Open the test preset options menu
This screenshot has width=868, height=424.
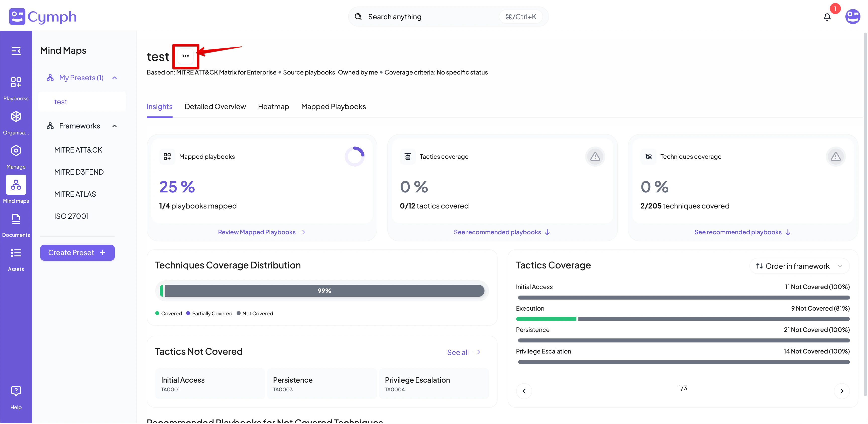pos(185,56)
